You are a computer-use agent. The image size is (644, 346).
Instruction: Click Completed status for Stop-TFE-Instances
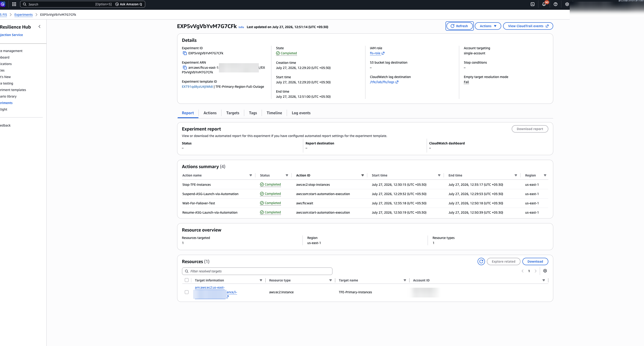pos(270,185)
